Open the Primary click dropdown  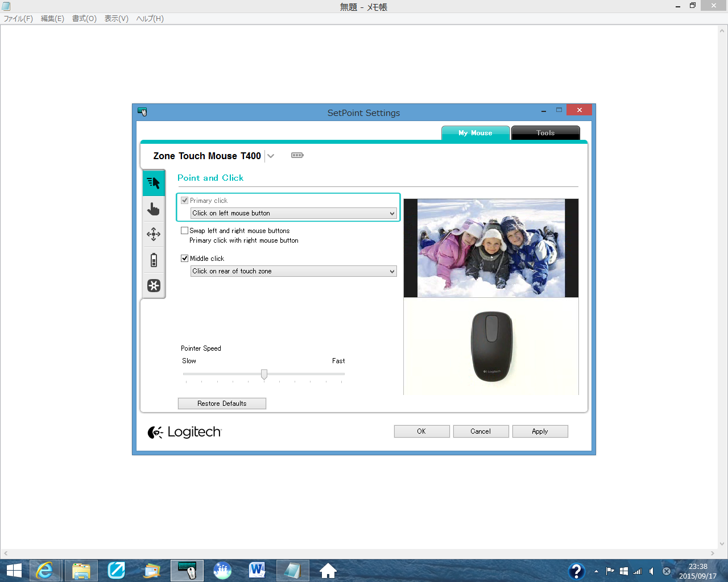(x=293, y=213)
